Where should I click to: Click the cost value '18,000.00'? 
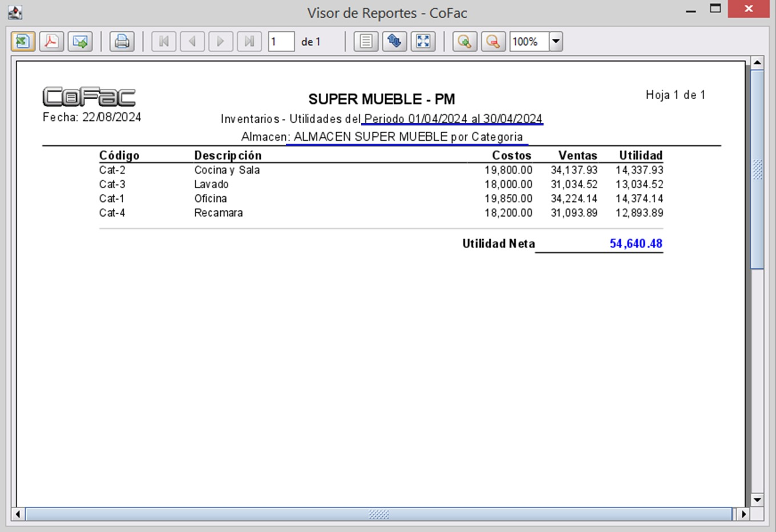pos(508,184)
